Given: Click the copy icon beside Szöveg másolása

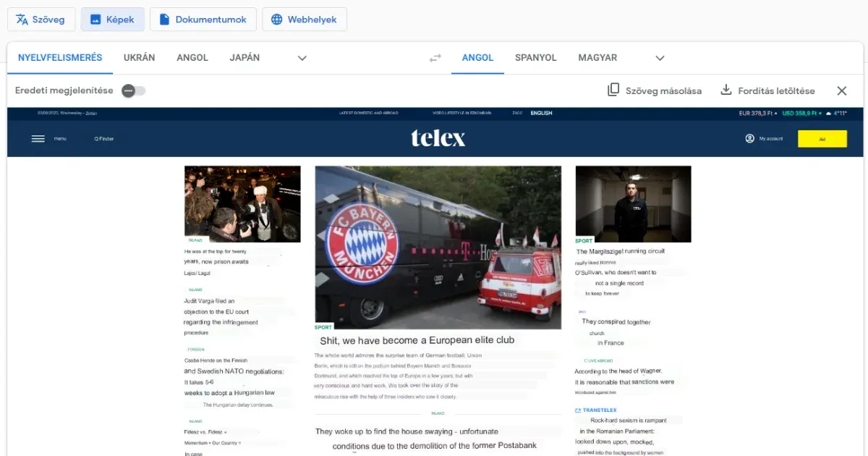Looking at the screenshot, I should (x=613, y=90).
